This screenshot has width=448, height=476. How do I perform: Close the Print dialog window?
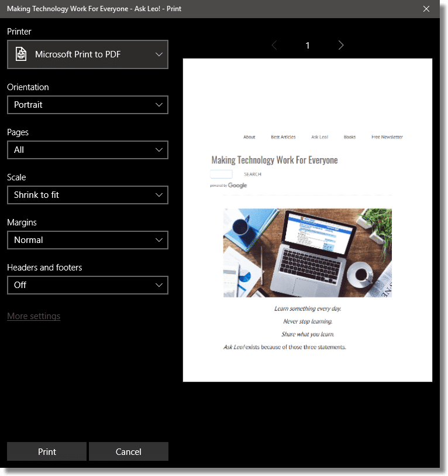click(426, 9)
